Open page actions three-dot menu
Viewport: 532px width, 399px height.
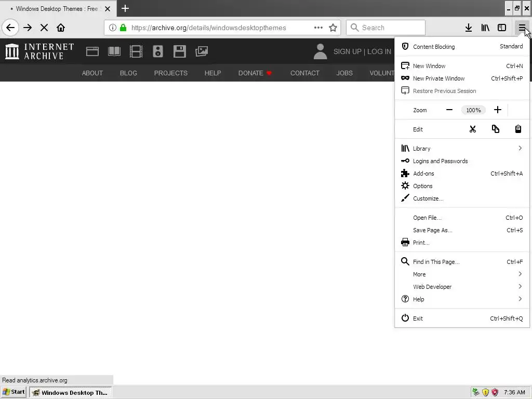tap(318, 28)
